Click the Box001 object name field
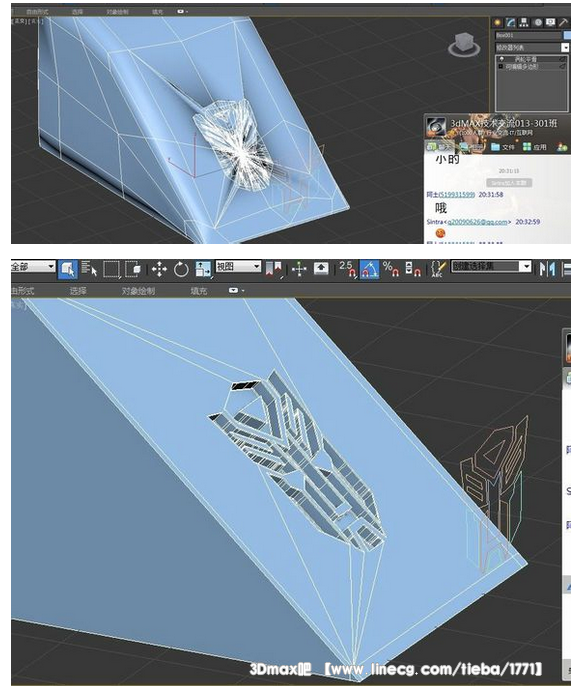Viewport: 571px width, 686px height. tap(528, 35)
